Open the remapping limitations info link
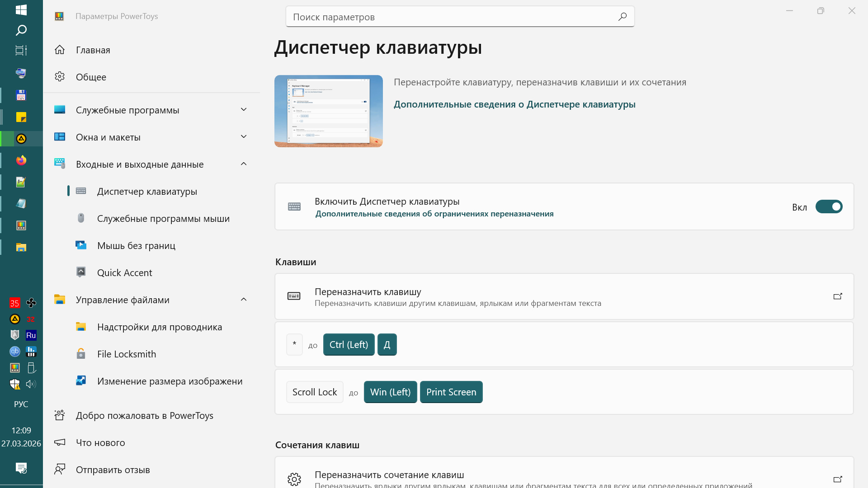Screen dimensions: 868x488 pos(434,214)
